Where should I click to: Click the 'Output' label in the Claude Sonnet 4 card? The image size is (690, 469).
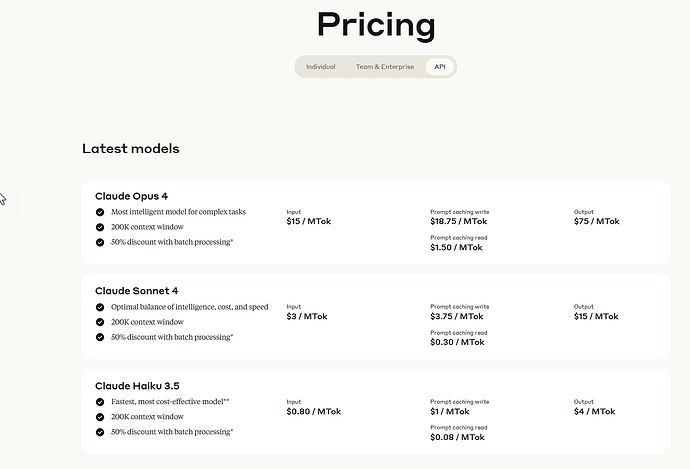(584, 307)
